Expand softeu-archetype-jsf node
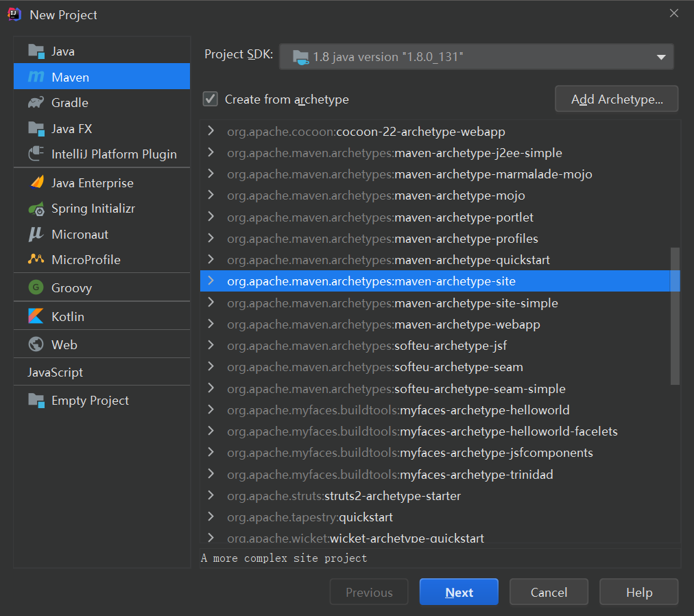The image size is (694, 616). pyautogui.click(x=211, y=346)
